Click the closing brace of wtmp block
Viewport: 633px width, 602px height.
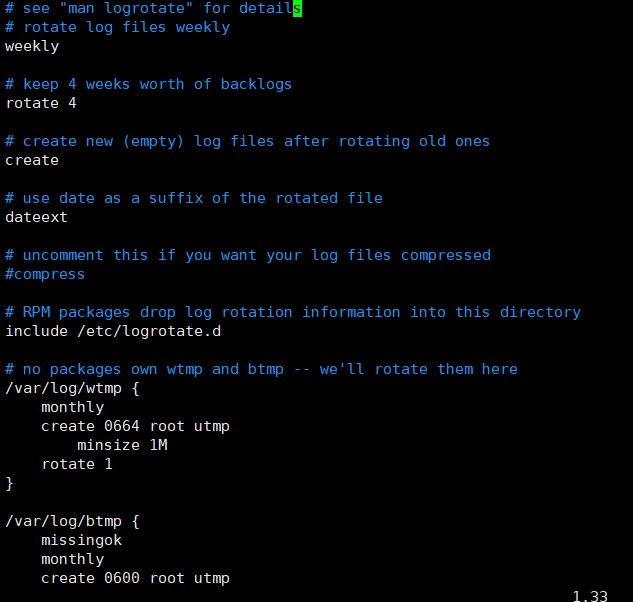coord(9,483)
